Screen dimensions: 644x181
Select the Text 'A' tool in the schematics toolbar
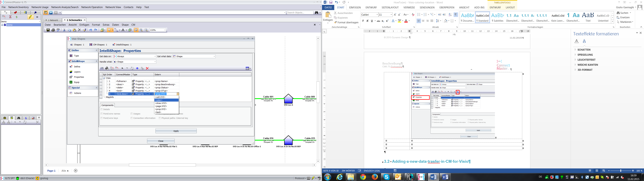(x=123, y=30)
